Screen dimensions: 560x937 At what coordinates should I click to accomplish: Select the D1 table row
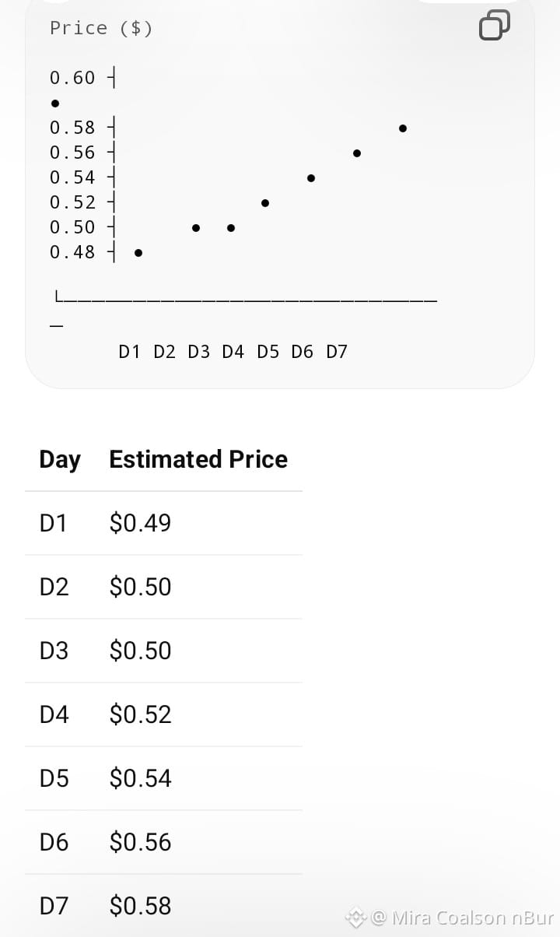pos(163,523)
